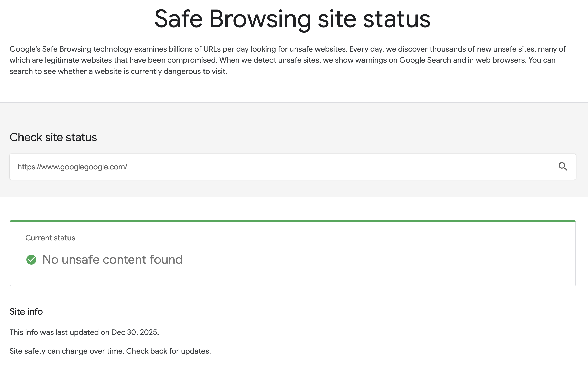Click the magnifying glass search icon
The height and width of the screenshot is (365, 588).
(x=563, y=167)
